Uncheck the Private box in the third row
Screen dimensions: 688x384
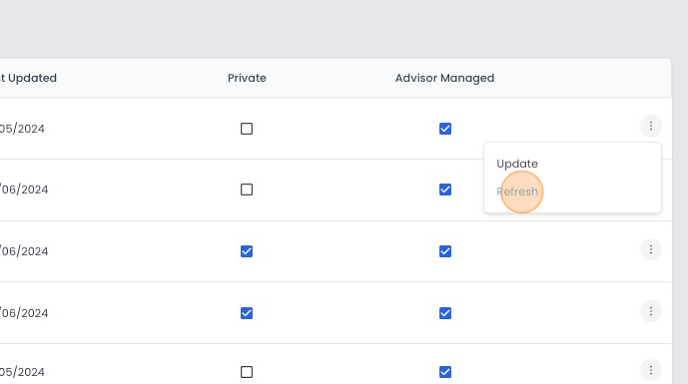(x=247, y=251)
